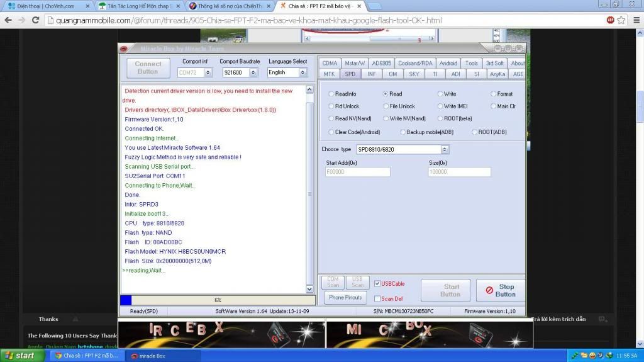Select the Write NV(Nand) radio option
Screen dimensions: 644x362
(386, 118)
